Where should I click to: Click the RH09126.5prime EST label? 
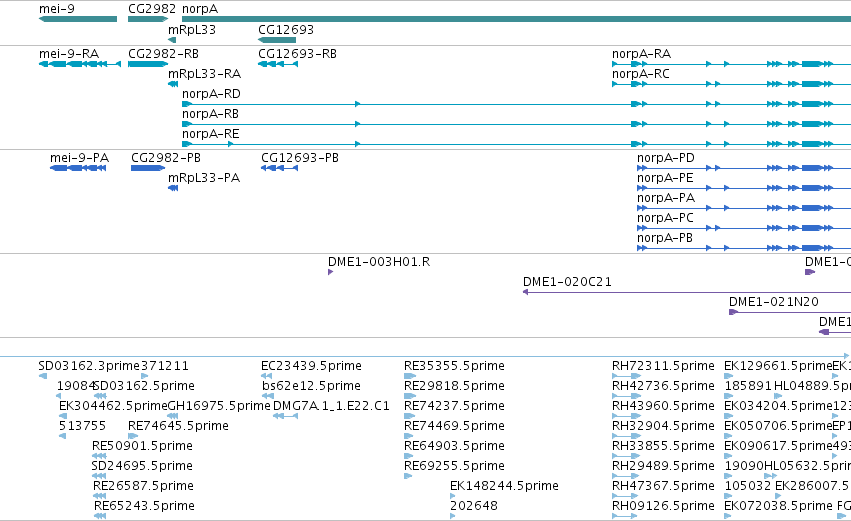click(663, 507)
